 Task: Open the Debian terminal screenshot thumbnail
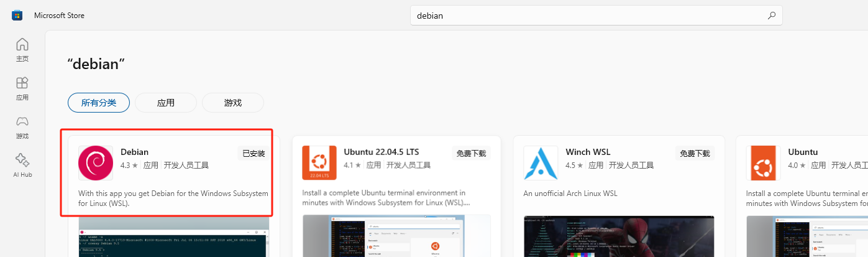click(174, 236)
